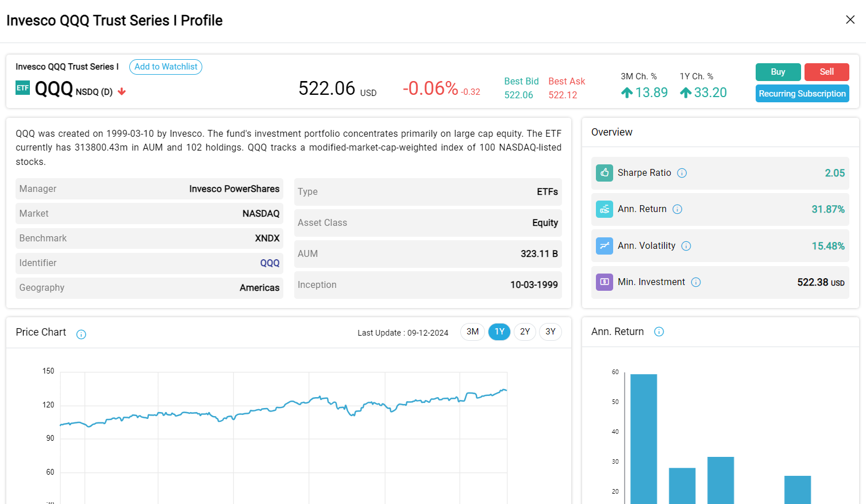Open the Ann. Return overview info icon
Screen dimensions: 866x504
(x=678, y=209)
